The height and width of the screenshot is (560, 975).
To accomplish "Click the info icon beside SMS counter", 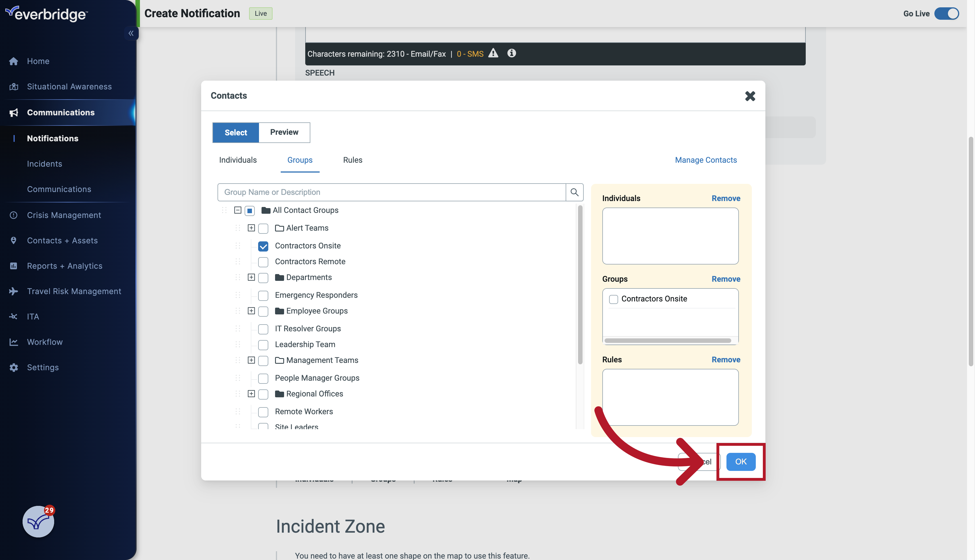I will pyautogui.click(x=512, y=54).
